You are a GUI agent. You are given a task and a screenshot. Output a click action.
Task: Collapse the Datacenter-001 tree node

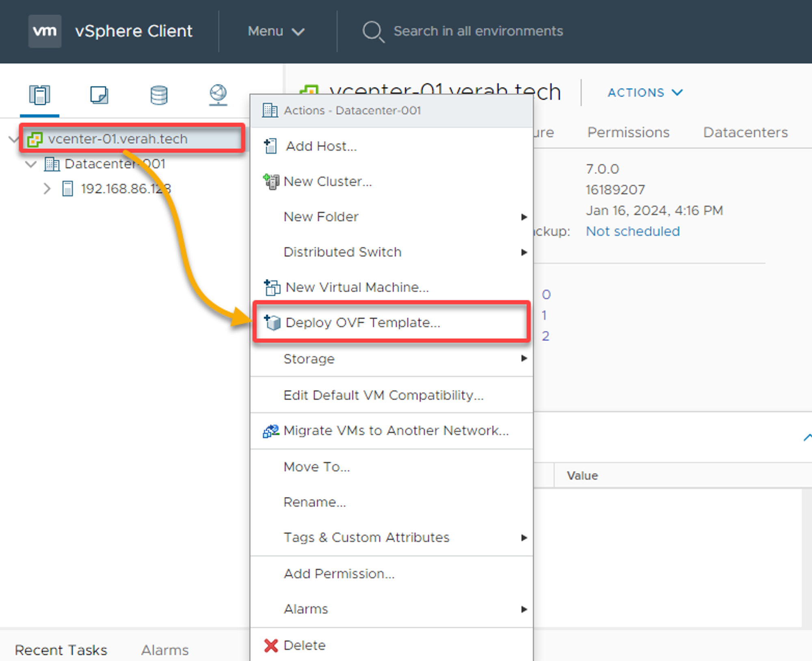pyautogui.click(x=31, y=164)
